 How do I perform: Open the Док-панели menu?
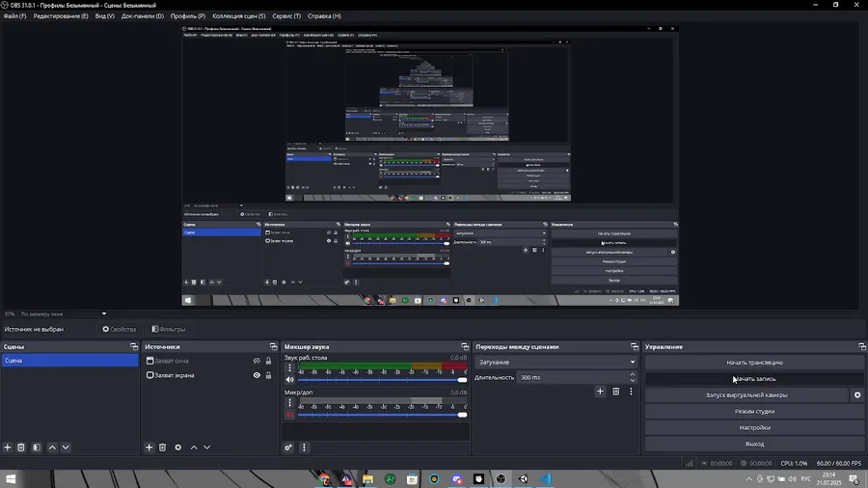[143, 16]
